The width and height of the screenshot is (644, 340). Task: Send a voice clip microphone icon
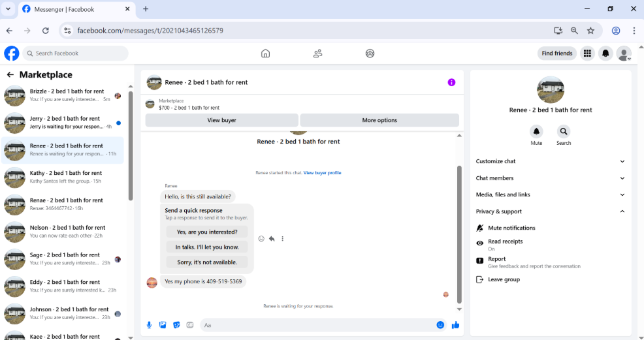[149, 325]
